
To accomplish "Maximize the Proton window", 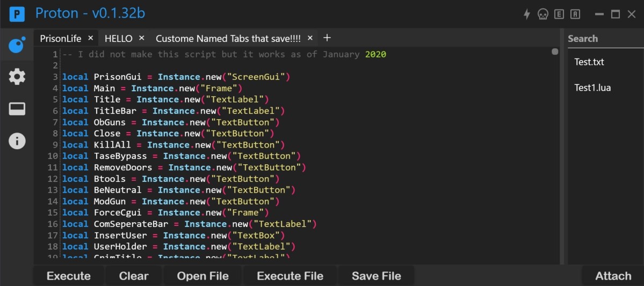I will pos(615,14).
